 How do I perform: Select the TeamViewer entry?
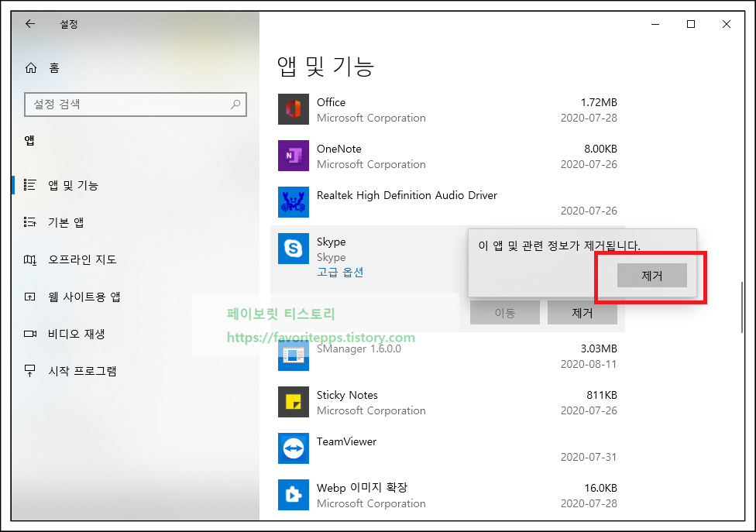coord(347,441)
